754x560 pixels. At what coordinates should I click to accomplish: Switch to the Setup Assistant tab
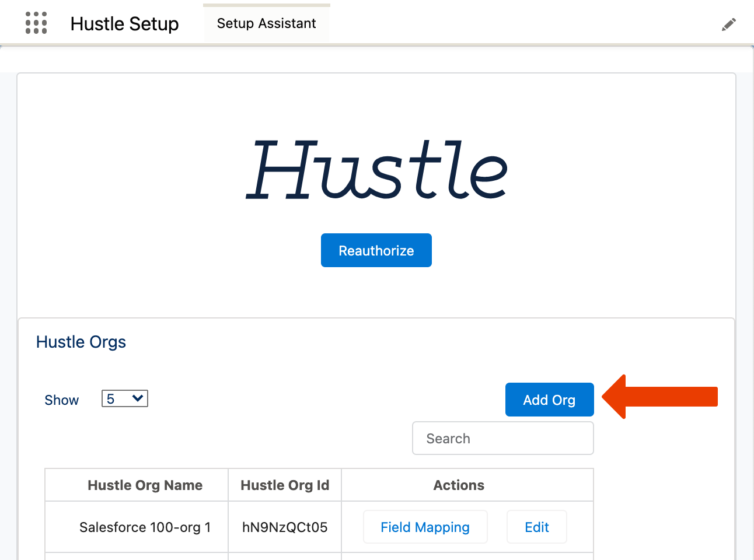[266, 23]
